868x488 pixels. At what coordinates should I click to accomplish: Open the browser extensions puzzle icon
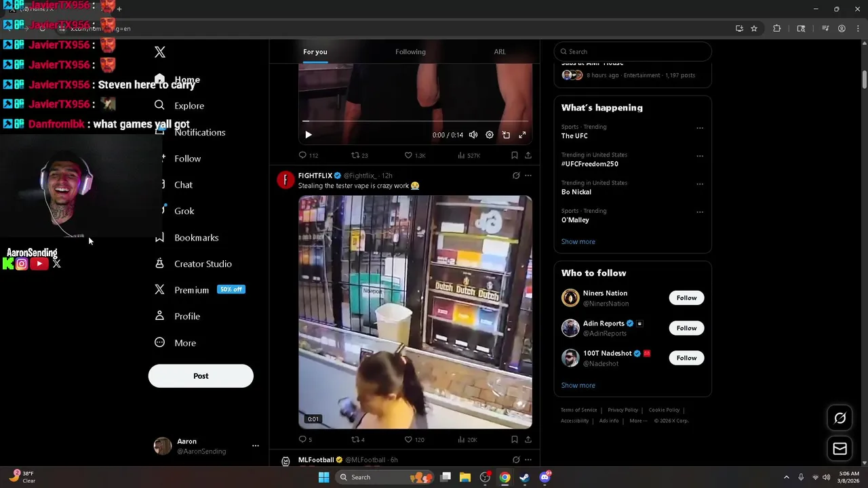[x=777, y=28]
